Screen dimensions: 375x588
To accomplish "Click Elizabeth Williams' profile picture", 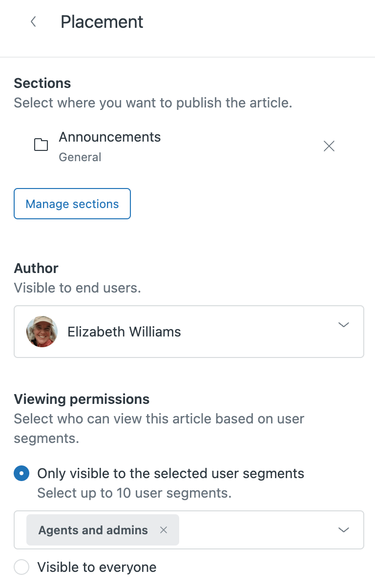I will 42,331.
